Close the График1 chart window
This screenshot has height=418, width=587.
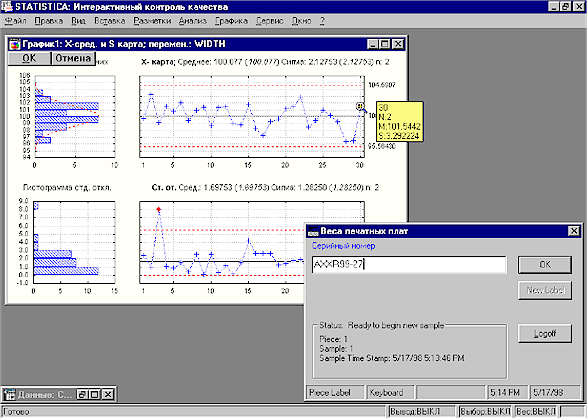398,44
